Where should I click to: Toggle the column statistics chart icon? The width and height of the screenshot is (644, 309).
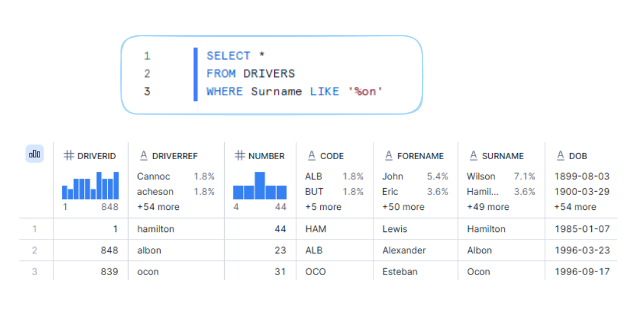(35, 154)
